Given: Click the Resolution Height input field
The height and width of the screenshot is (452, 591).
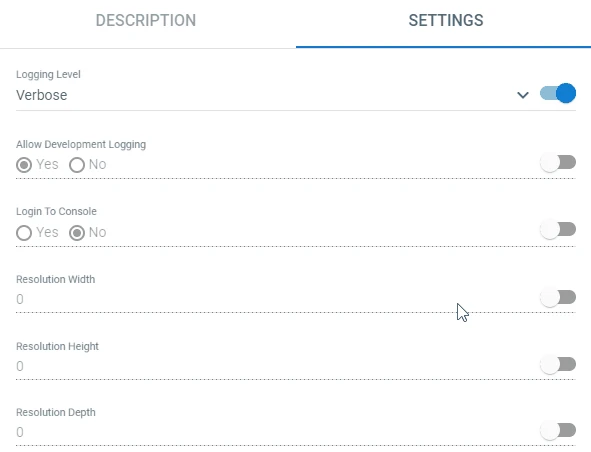Looking at the screenshot, I should tap(275, 366).
